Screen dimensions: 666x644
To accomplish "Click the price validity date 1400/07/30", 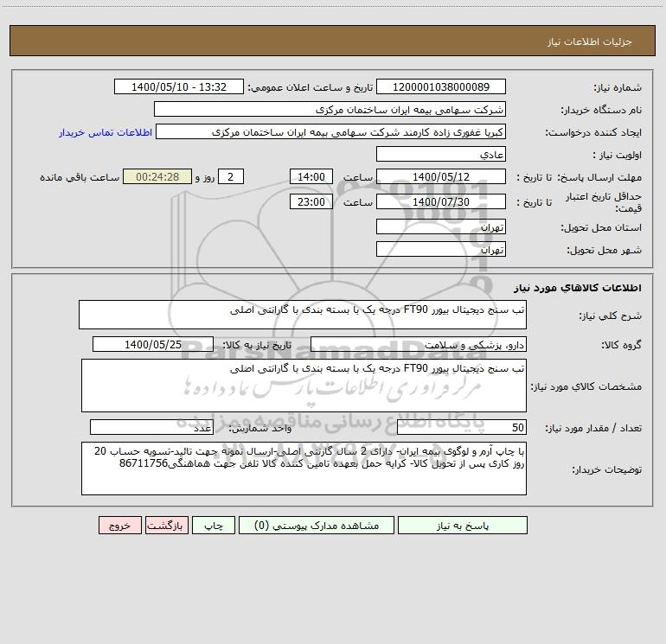I will pyautogui.click(x=441, y=201).
